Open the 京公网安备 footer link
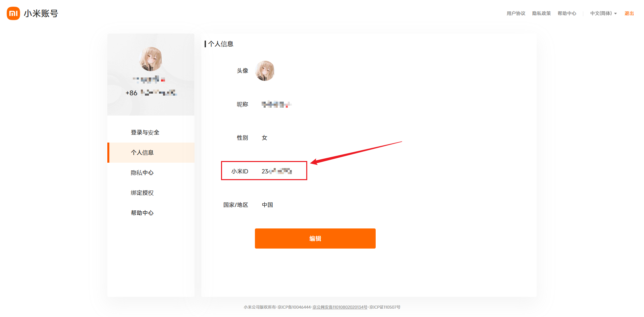 pyautogui.click(x=340, y=307)
